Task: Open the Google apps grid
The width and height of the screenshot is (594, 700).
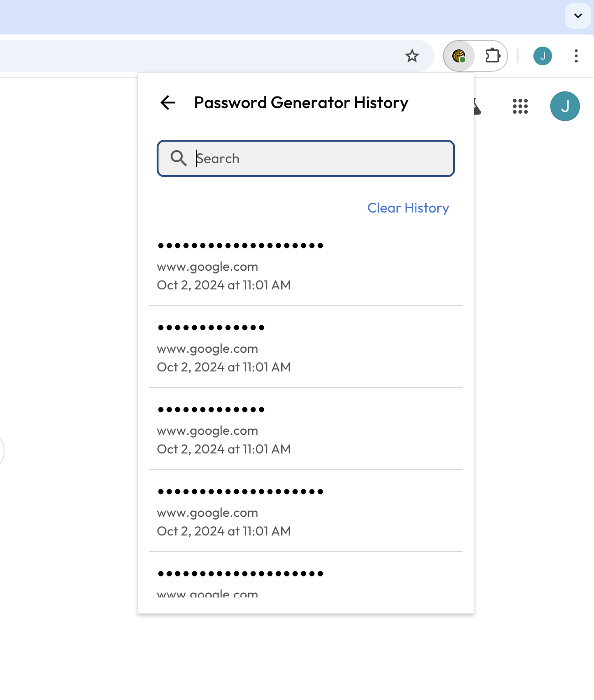Action: point(520,106)
